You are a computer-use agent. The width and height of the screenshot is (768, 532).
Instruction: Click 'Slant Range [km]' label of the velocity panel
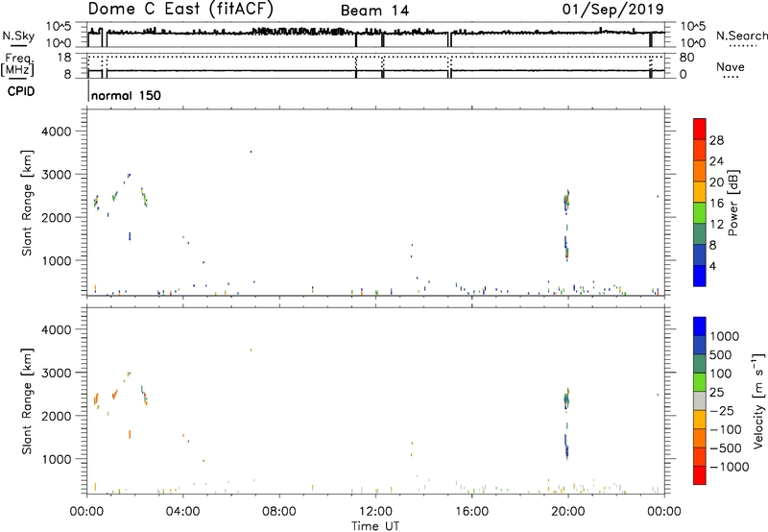pos(27,401)
